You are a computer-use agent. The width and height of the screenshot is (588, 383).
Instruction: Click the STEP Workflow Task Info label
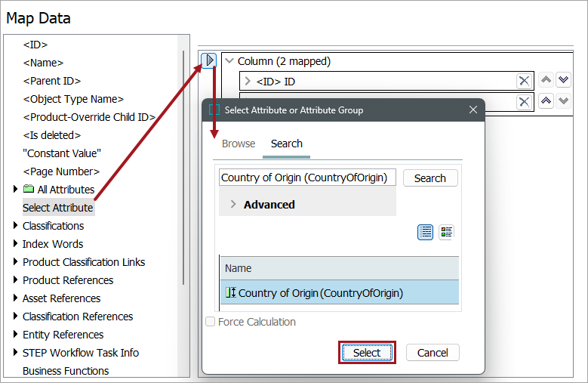tap(81, 353)
